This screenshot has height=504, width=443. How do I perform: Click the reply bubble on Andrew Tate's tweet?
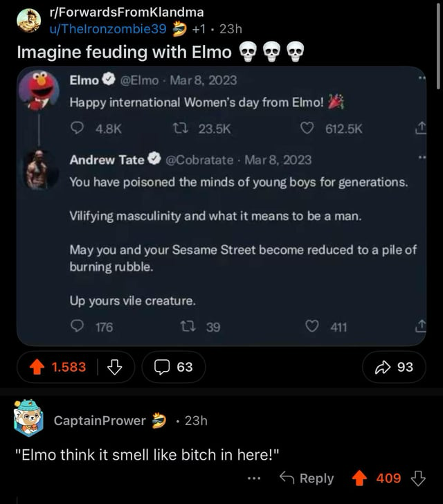pos(77,327)
